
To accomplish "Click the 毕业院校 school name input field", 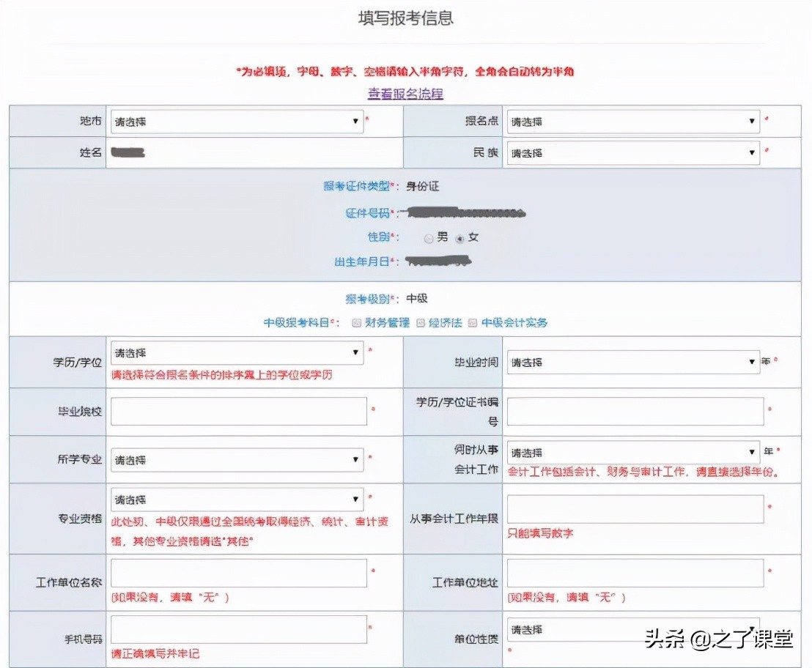I will (x=238, y=410).
